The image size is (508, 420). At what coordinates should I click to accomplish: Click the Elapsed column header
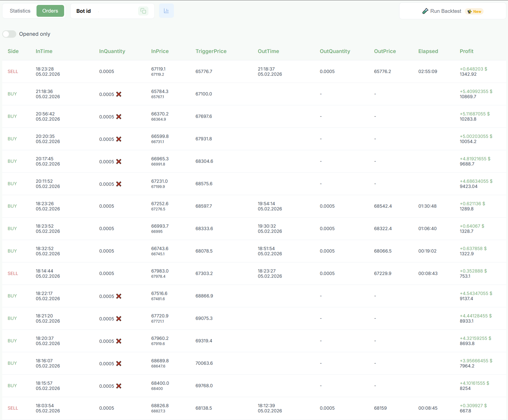coord(428,51)
